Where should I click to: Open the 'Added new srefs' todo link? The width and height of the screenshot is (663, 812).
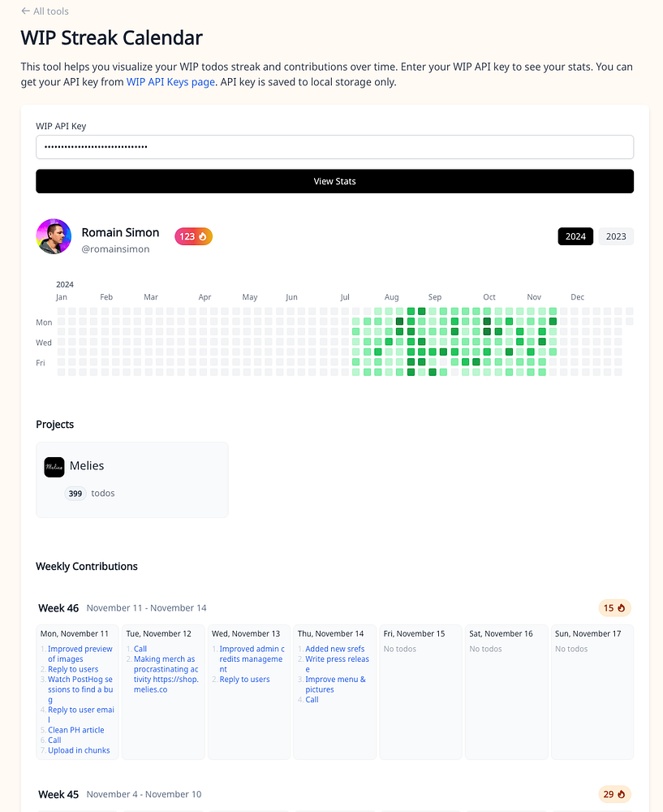(334, 649)
